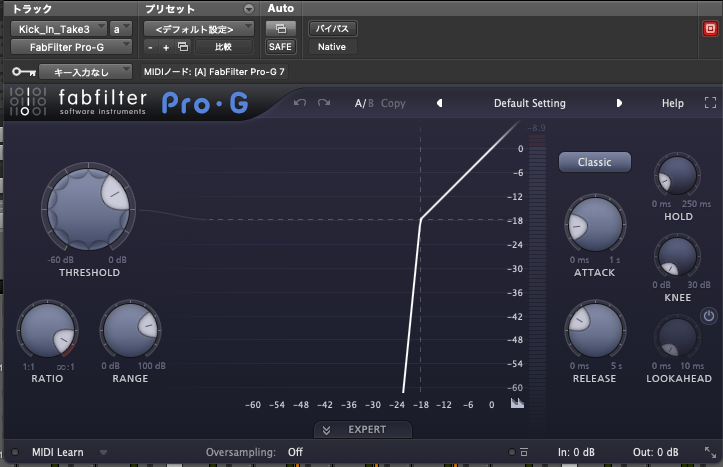The height and width of the screenshot is (467, 723).
Task: Click the In: 0 dB input level
Action: [576, 452]
